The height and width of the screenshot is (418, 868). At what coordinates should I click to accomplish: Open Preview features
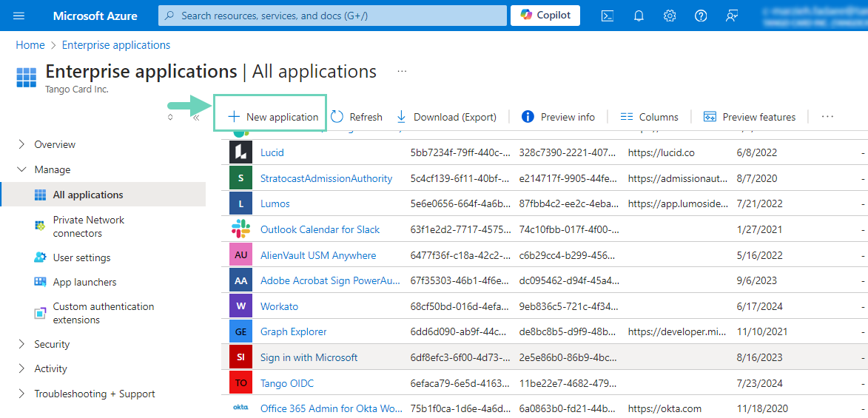click(x=750, y=117)
